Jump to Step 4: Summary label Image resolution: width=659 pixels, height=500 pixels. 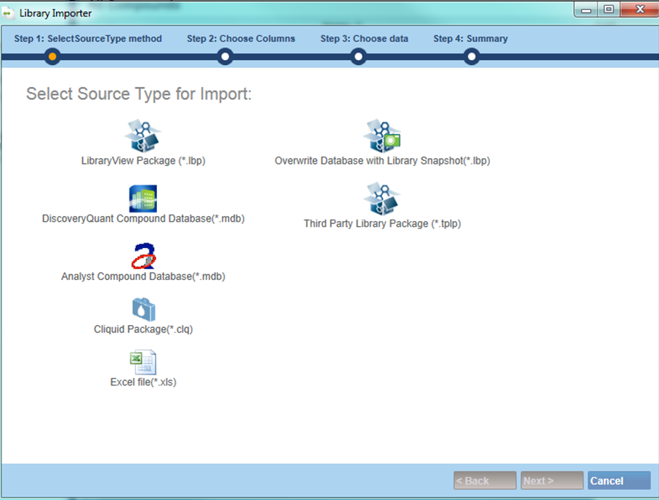click(x=470, y=39)
